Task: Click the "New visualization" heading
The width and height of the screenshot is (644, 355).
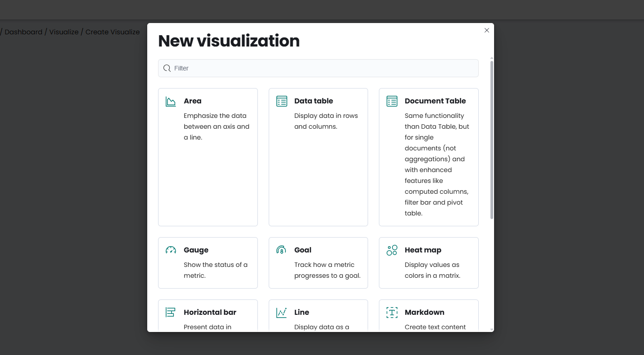Action: (229, 41)
